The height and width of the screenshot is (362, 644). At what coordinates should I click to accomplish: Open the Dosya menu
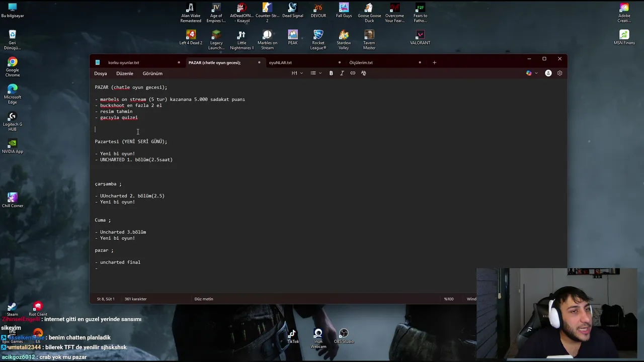point(101,73)
